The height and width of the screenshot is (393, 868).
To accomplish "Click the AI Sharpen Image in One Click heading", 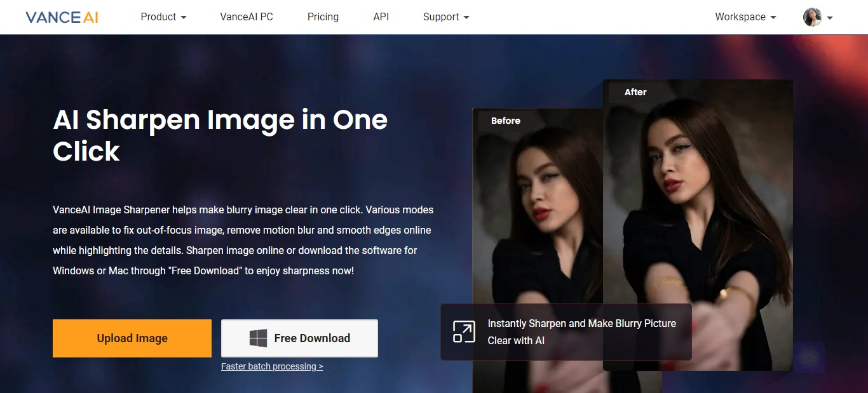I will point(220,135).
